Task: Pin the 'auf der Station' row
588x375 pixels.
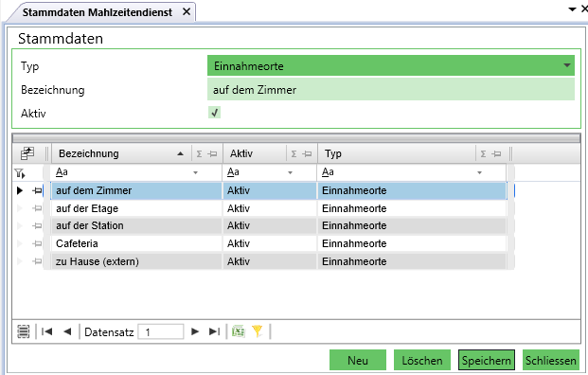Action: pos(37,225)
